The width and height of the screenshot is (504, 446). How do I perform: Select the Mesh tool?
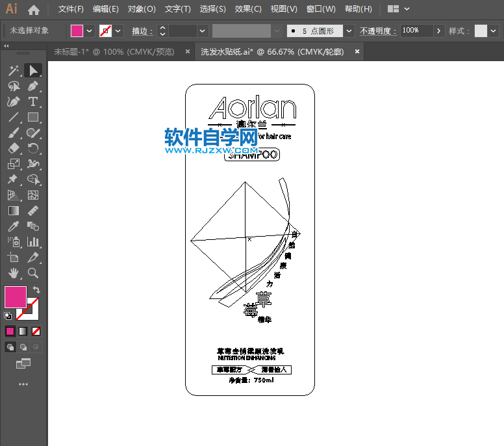point(33,195)
